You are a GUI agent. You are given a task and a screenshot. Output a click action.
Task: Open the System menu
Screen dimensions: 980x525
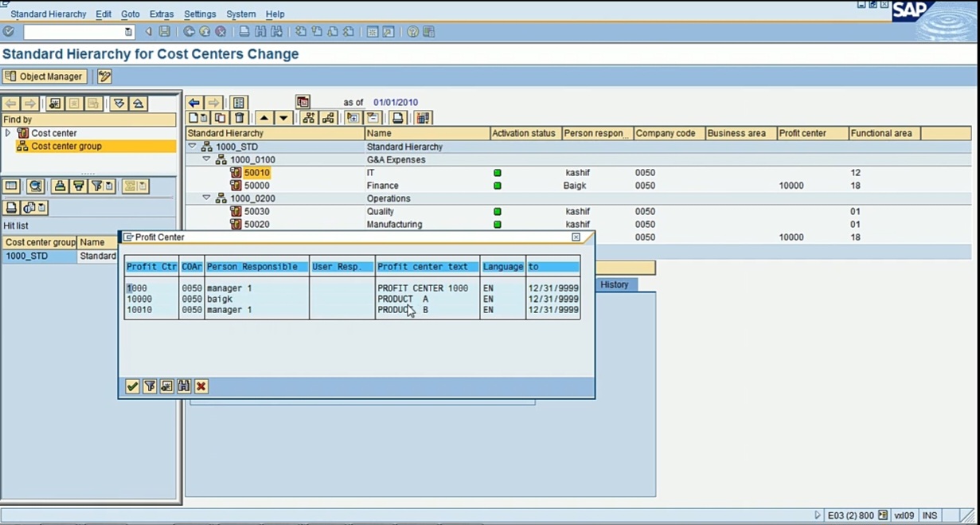(x=241, y=14)
